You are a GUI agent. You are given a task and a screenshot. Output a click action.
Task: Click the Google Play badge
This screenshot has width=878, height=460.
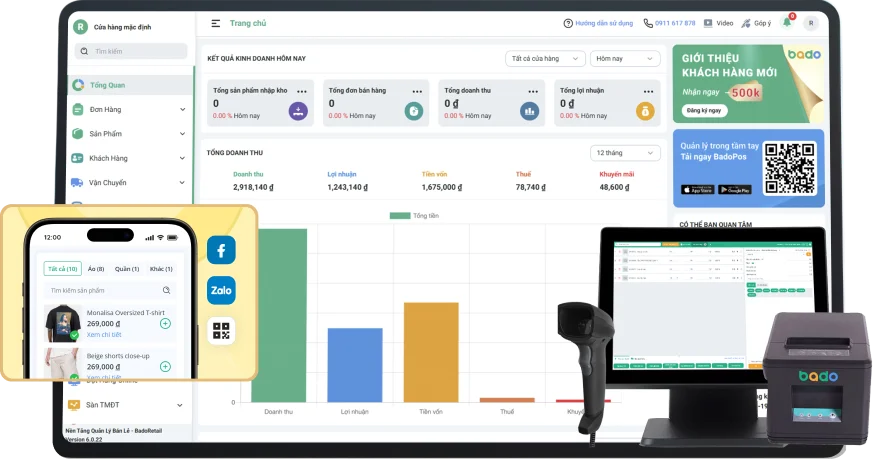point(735,190)
